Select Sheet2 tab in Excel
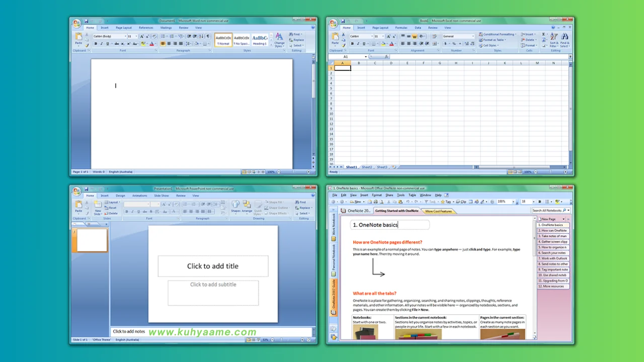644x362 pixels. (x=367, y=167)
